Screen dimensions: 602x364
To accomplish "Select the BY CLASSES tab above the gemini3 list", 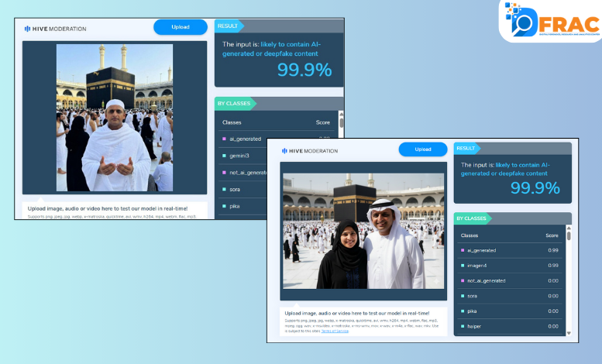I will pyautogui.click(x=233, y=103).
